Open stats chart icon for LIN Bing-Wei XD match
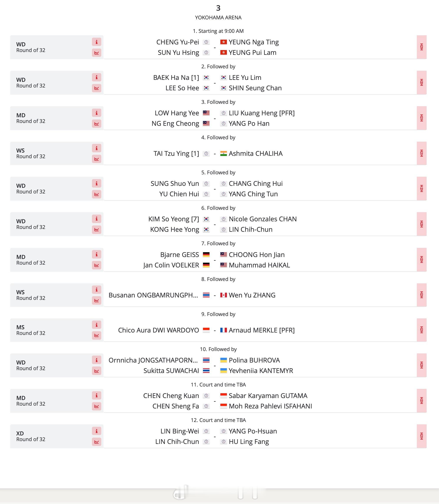 (96, 442)
